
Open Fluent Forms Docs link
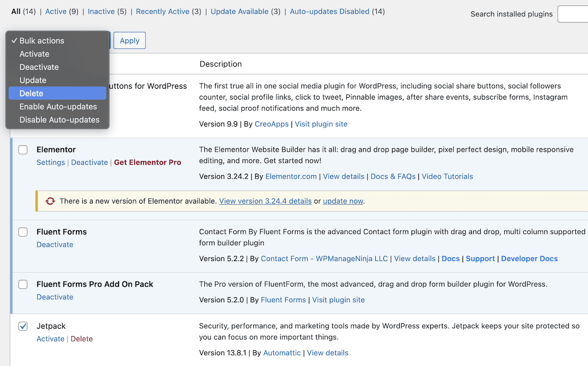click(x=451, y=259)
